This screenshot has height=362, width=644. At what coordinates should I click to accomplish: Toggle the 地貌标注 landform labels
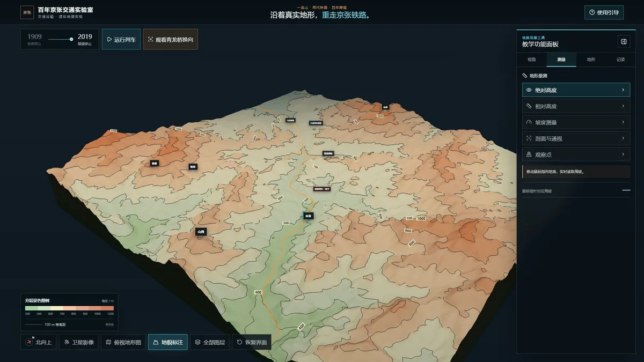pyautogui.click(x=168, y=342)
